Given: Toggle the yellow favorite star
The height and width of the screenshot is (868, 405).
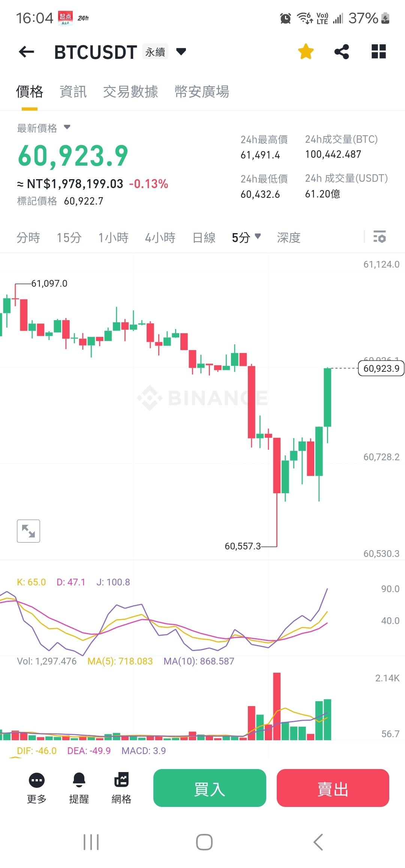Looking at the screenshot, I should click(306, 52).
